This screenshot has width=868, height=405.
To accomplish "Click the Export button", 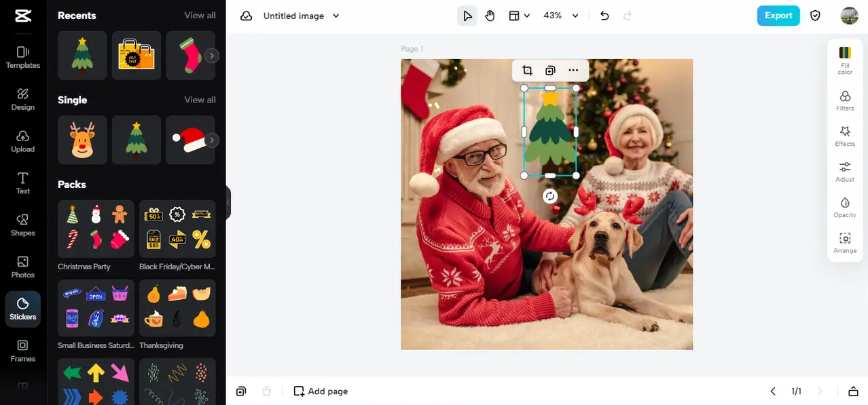I will (778, 16).
